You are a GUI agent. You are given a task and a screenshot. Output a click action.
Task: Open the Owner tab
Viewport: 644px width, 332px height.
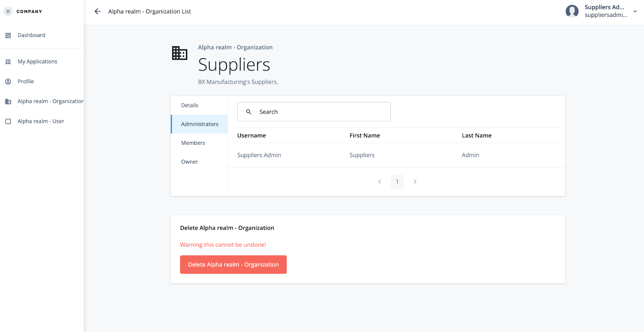tap(190, 162)
